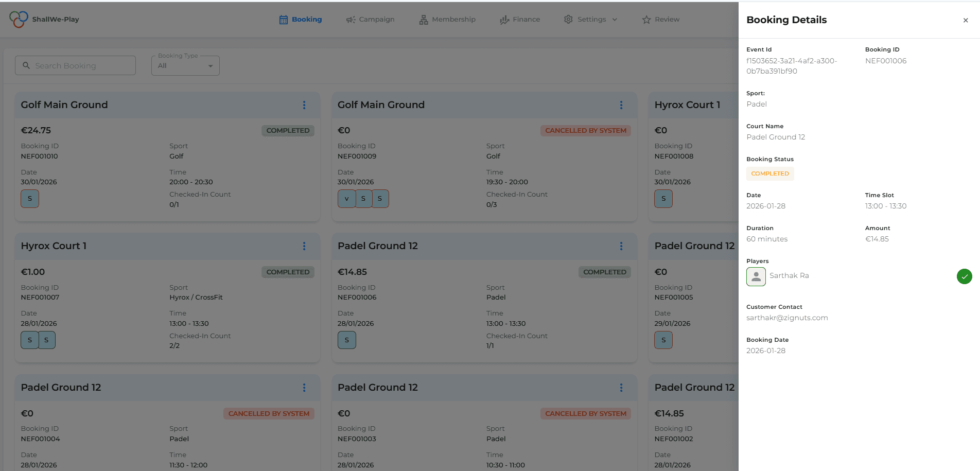Screen dimensions: 980x471
Task: Open options menu for booking NEF001003
Action: [x=621, y=388]
